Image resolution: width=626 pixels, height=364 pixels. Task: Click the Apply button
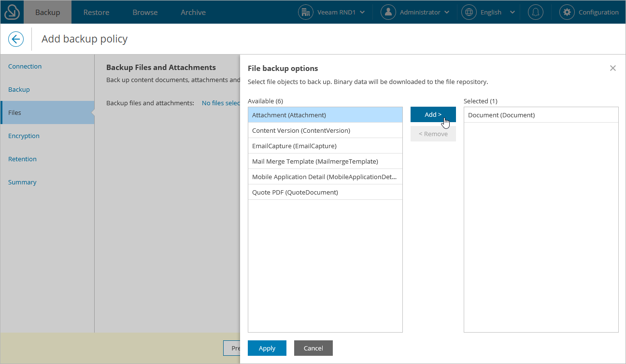click(267, 348)
